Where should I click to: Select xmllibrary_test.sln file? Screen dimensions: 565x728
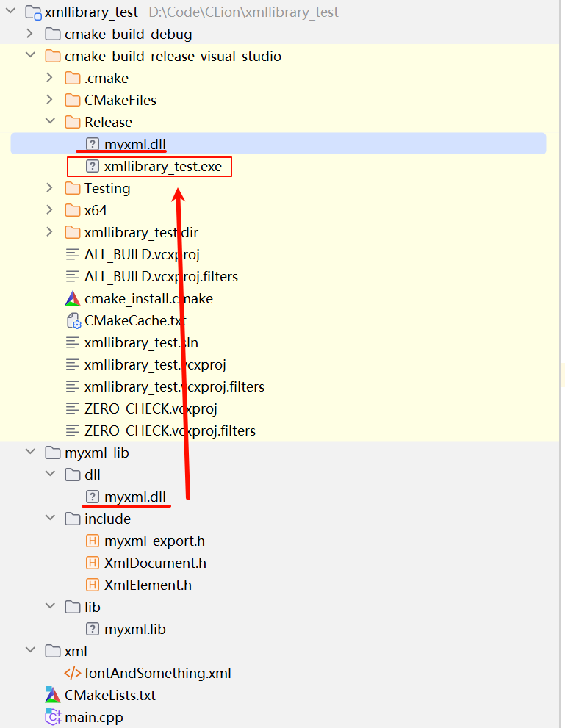pos(141,342)
